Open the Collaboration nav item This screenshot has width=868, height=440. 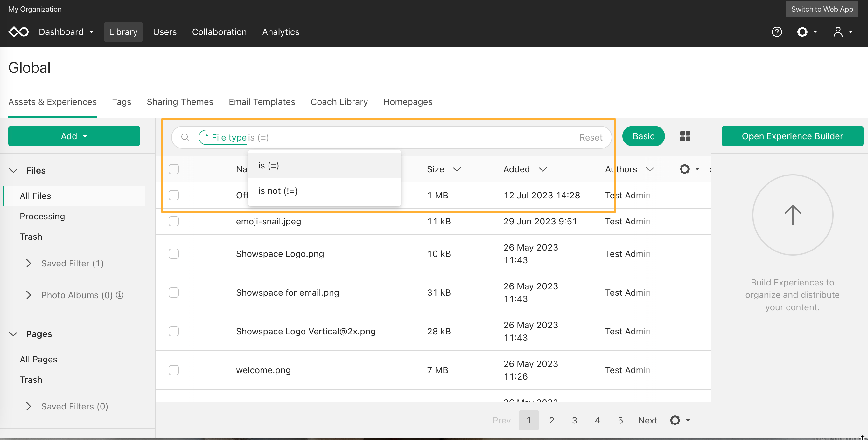(x=219, y=32)
